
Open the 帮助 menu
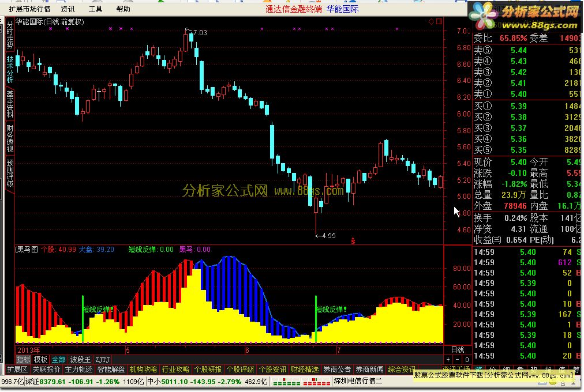[x=123, y=9]
